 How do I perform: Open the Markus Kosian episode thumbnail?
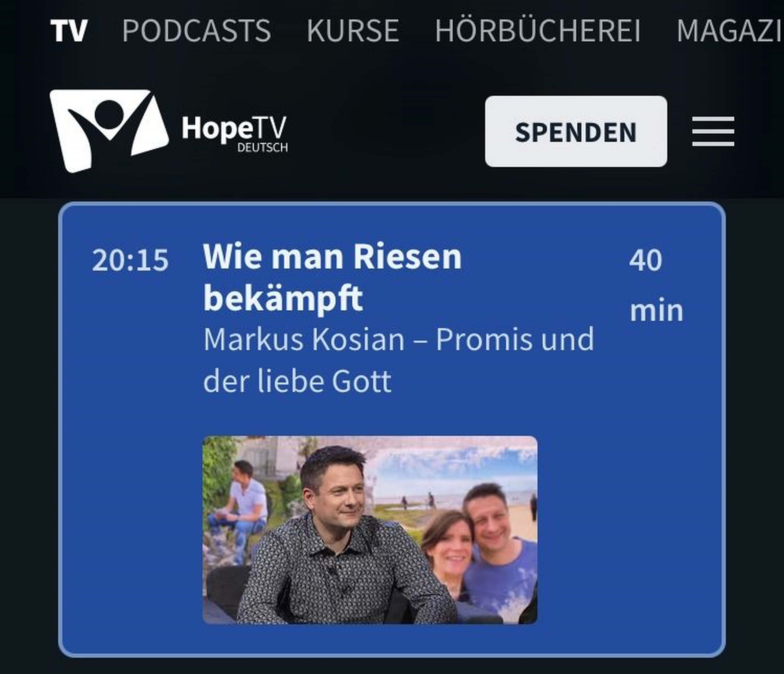pyautogui.click(x=370, y=530)
